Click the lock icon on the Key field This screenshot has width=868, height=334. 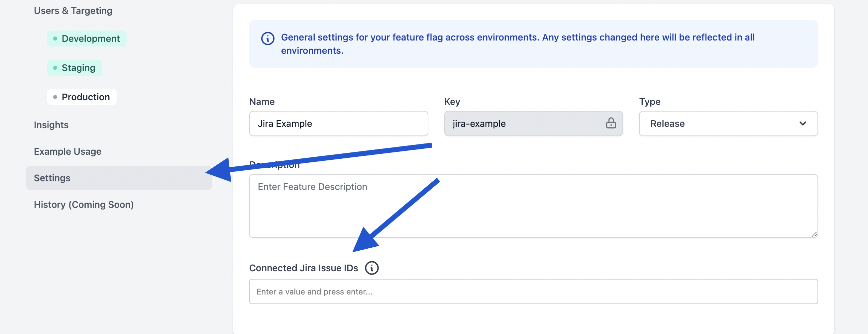coord(611,124)
